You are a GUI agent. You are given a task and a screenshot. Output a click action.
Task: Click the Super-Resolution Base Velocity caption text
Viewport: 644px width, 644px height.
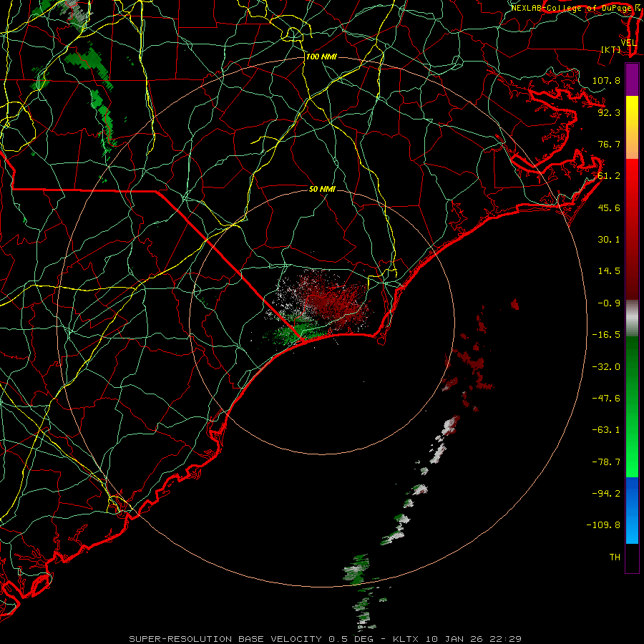tap(325, 639)
